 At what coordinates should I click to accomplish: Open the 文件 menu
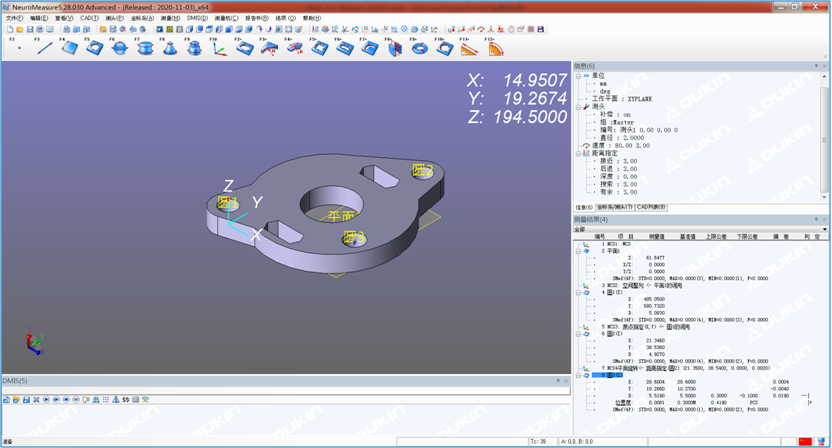14,18
